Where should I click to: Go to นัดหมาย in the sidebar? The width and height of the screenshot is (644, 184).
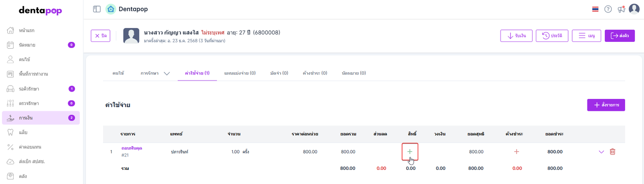(x=28, y=45)
